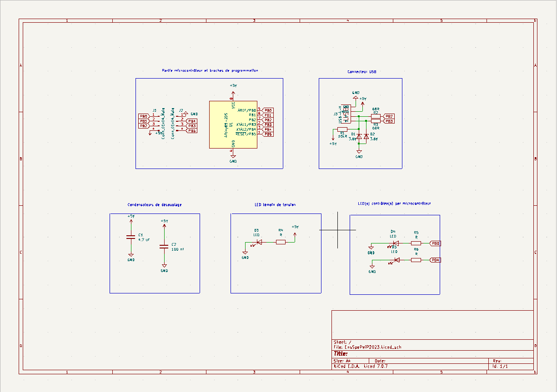Image resolution: width=557 pixels, height=392 pixels.
Task: Select global label PB1 at J1 connector
Action: click(144, 121)
